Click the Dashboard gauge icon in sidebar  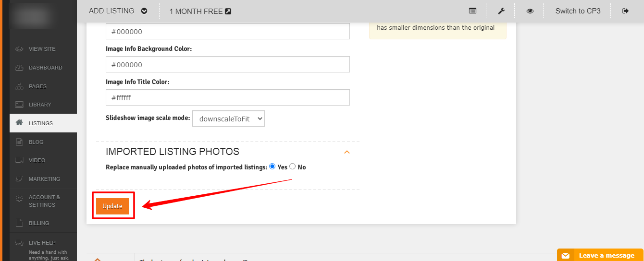tap(19, 68)
